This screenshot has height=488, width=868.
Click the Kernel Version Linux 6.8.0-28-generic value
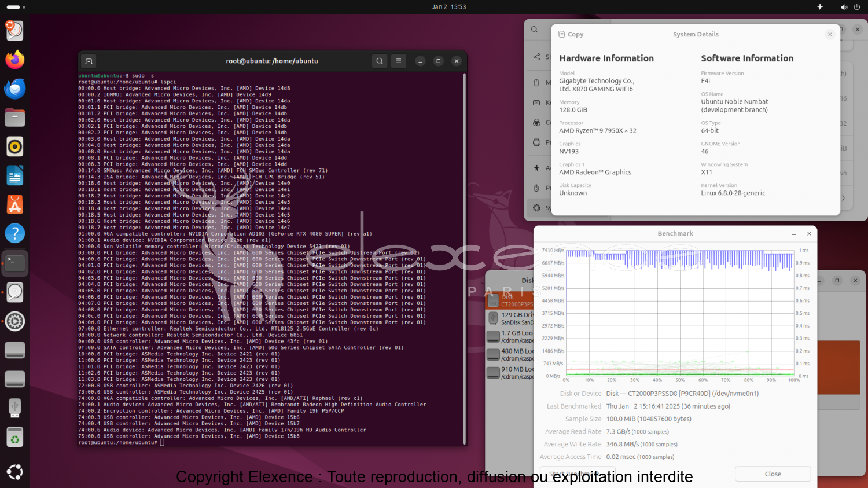point(733,193)
